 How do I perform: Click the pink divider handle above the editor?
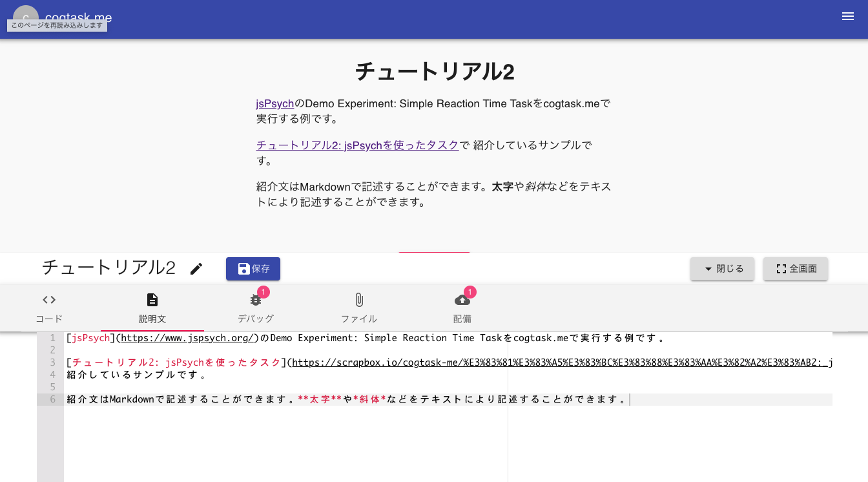[x=434, y=252]
